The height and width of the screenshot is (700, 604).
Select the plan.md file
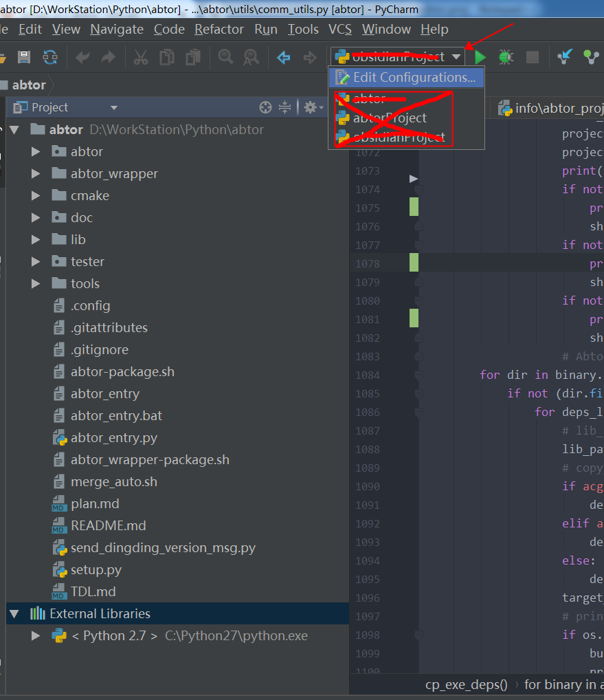[95, 503]
